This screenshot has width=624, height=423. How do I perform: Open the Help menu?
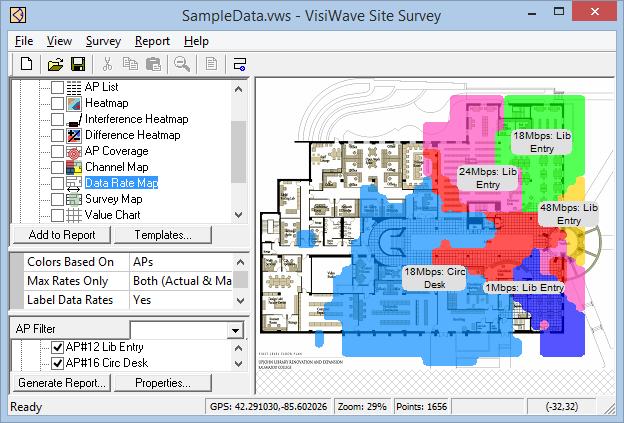[x=196, y=41]
